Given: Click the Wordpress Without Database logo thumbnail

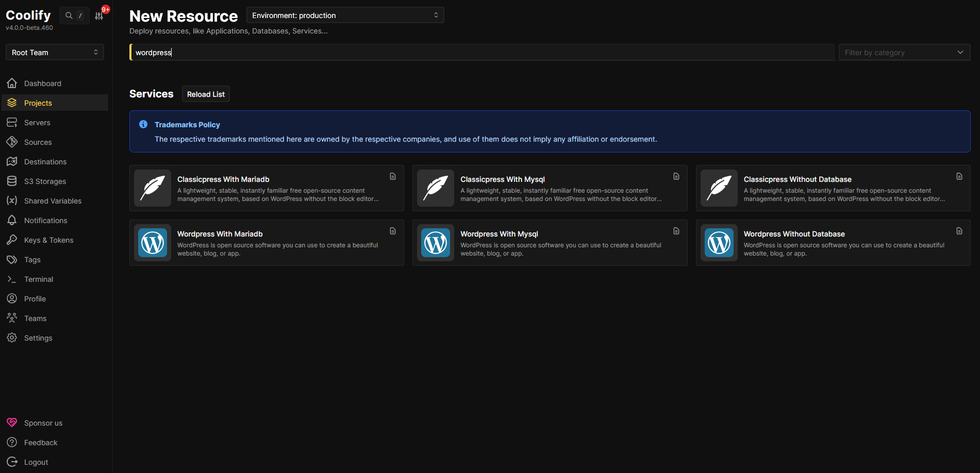Looking at the screenshot, I should coord(719,243).
